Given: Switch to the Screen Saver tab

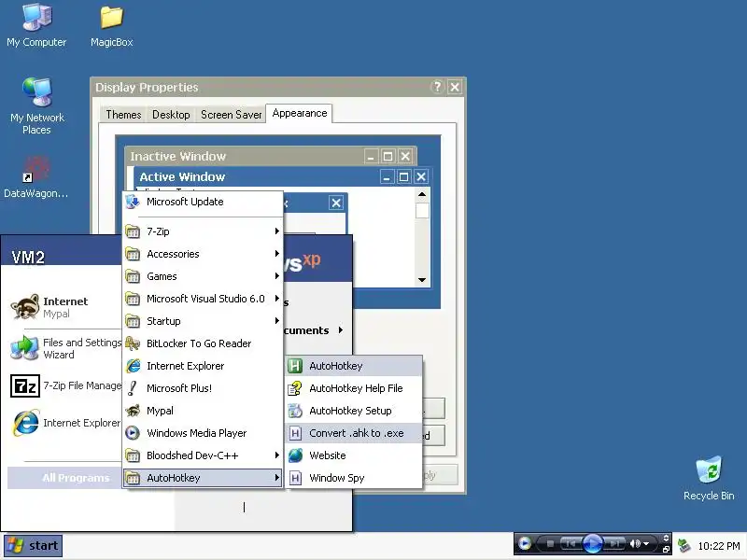Looking at the screenshot, I should click(x=231, y=115).
